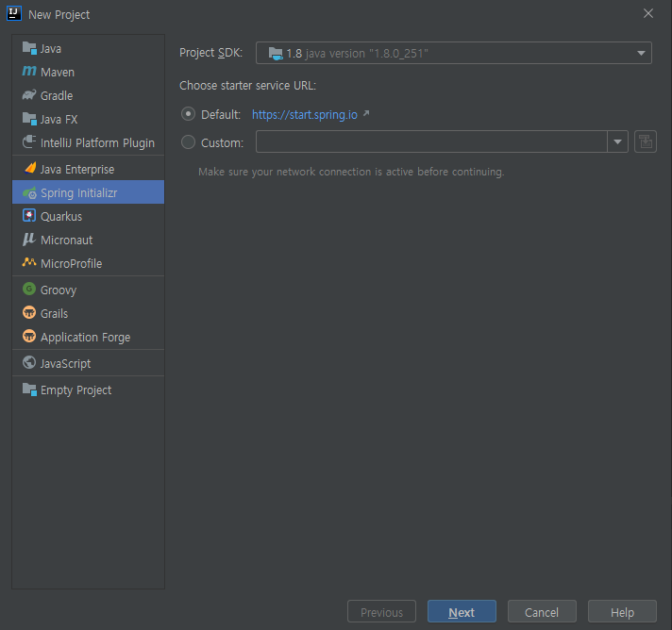This screenshot has height=630, width=672.
Task: Click the 'Project SDK:' label
Action: (210, 53)
